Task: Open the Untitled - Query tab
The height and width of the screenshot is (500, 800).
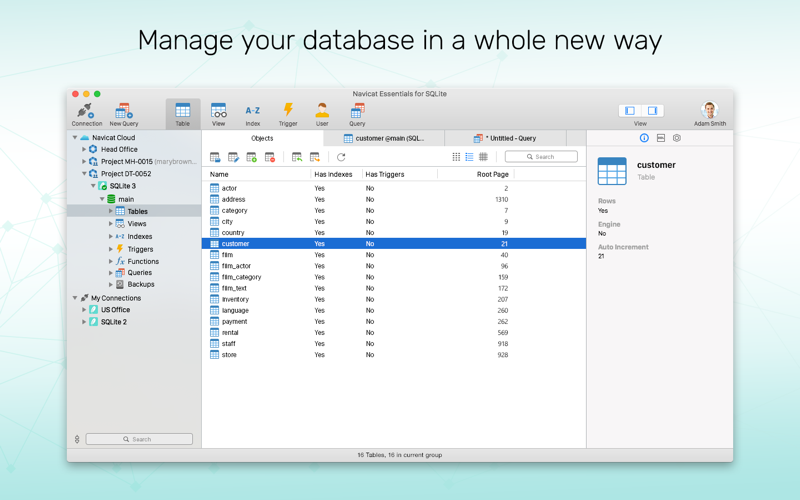Action: click(x=506, y=138)
